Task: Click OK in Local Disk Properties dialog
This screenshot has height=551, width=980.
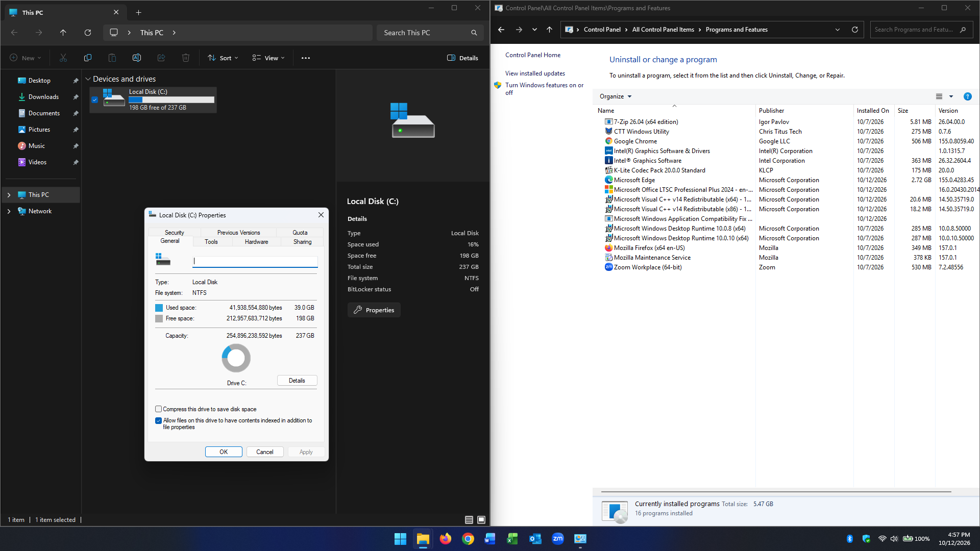Action: tap(224, 452)
